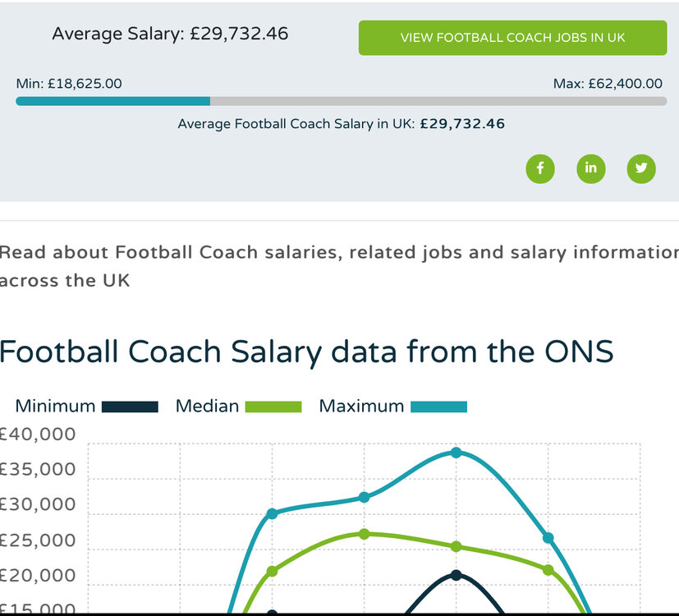Click the dark navy Minimum legend swatch
Screen dimensions: 679x616
point(130,407)
